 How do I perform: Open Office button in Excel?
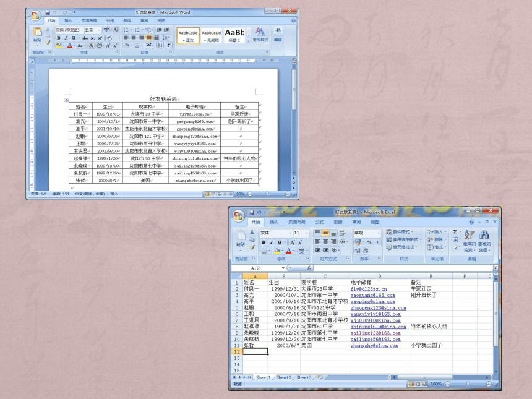[x=238, y=216]
